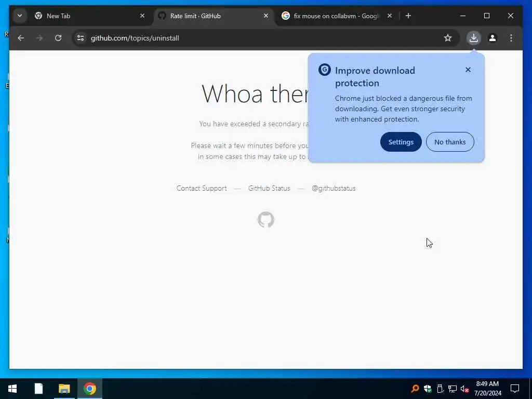The height and width of the screenshot is (399, 532).
Task: Open site information icon in address bar
Action: pyautogui.click(x=81, y=38)
